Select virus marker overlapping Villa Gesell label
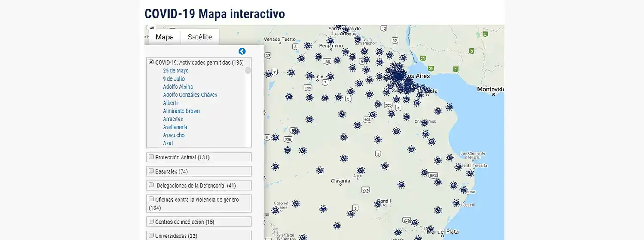Viewport: 644px width, 240px height. pos(456,203)
